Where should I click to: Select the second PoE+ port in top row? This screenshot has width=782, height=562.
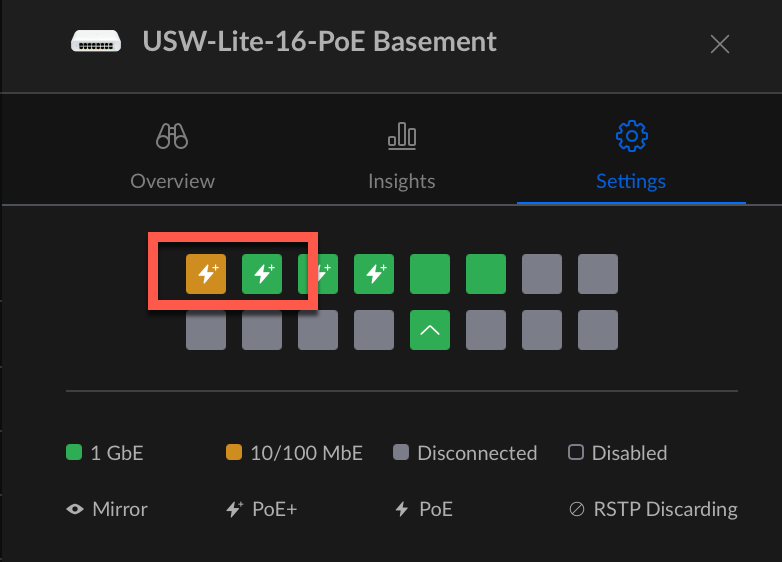pyautogui.click(x=262, y=274)
